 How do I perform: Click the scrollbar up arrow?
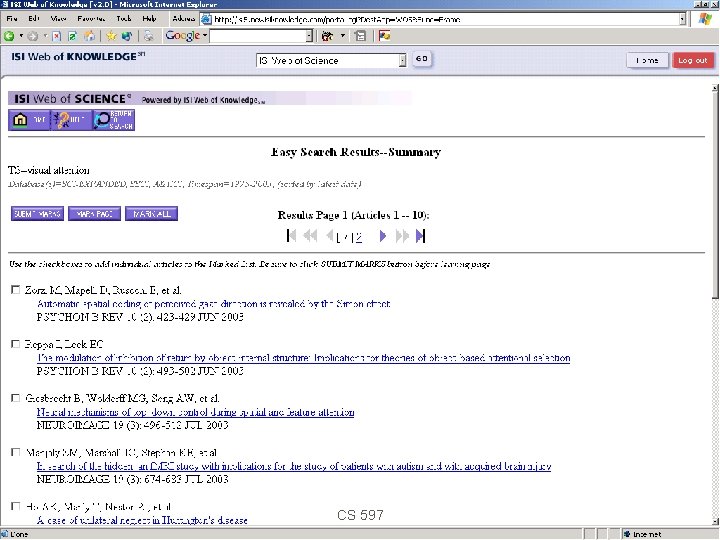coord(715,87)
